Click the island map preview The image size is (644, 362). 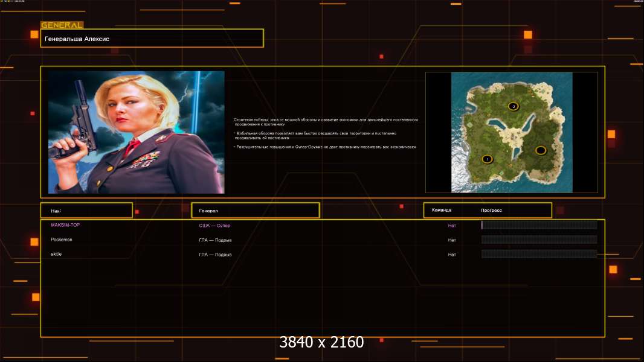(512, 132)
